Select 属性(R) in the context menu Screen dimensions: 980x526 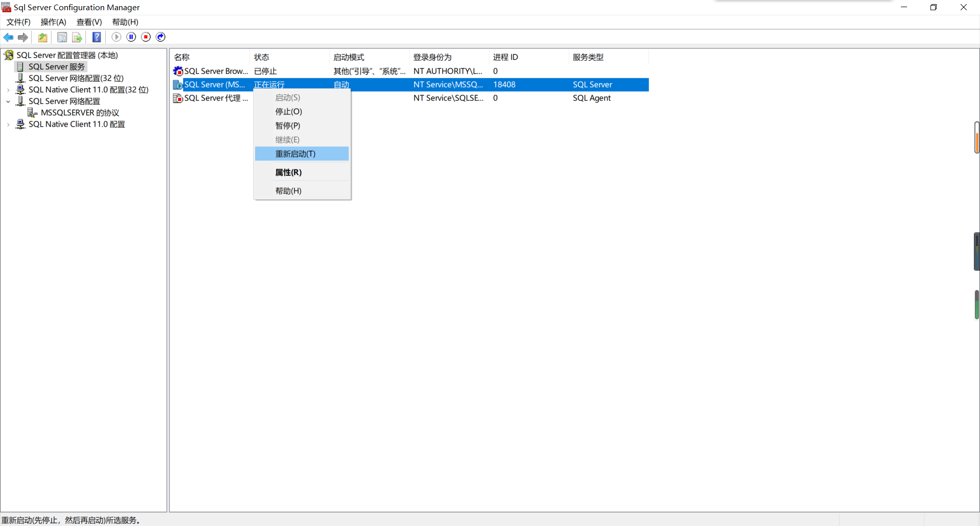(x=288, y=172)
